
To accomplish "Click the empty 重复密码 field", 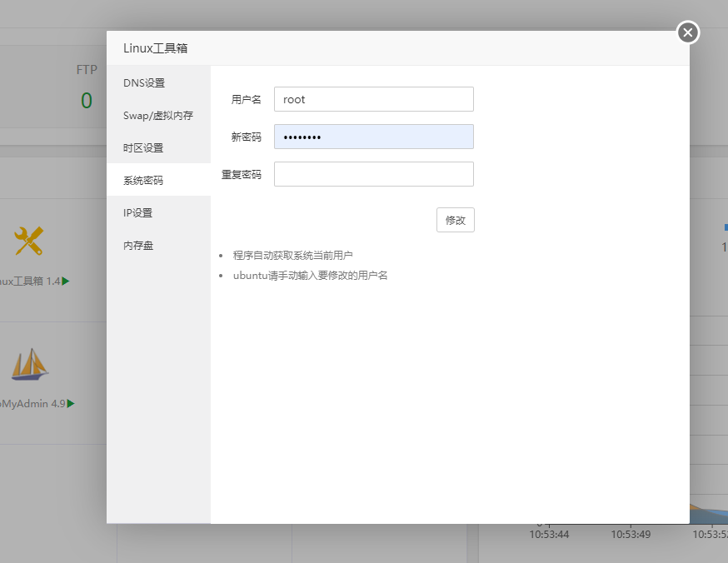I will click(373, 173).
